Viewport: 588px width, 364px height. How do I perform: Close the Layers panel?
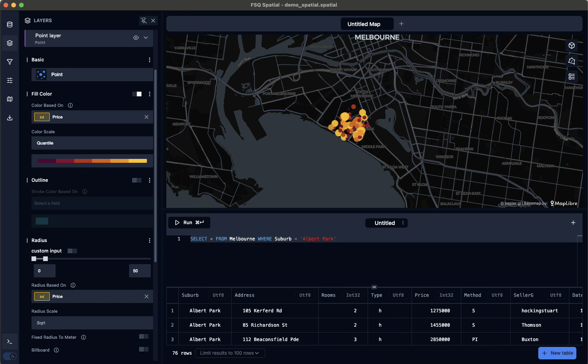pos(153,21)
